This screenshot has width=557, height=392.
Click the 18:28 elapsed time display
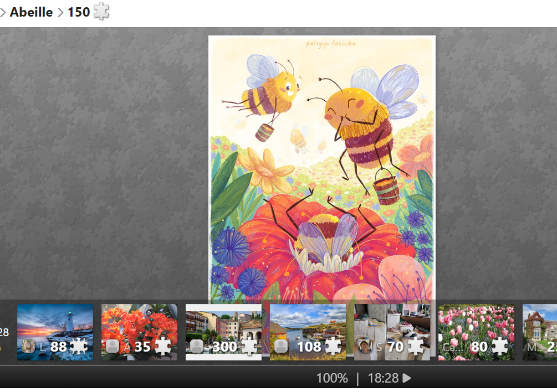[384, 378]
